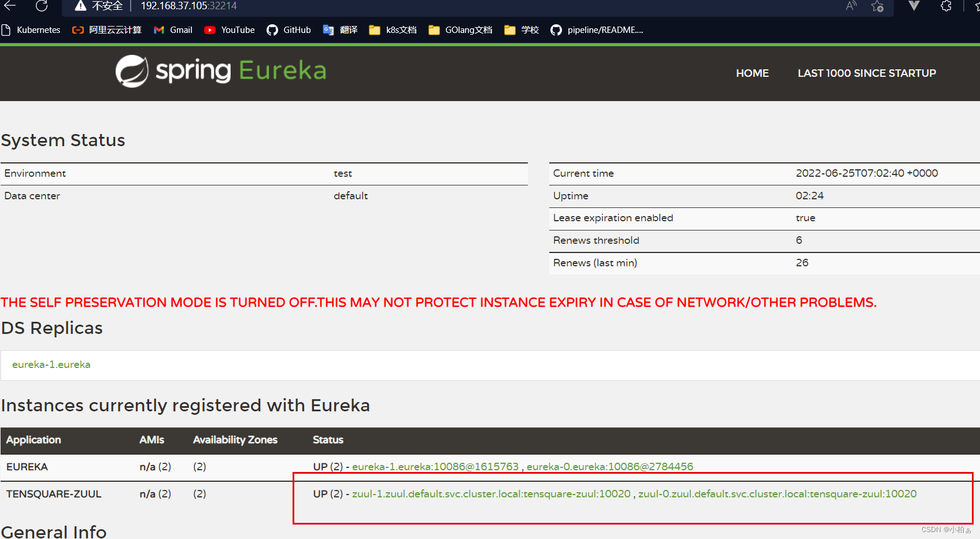Open eureka-1.eureka:10086@1615763 instance link

[x=435, y=467]
